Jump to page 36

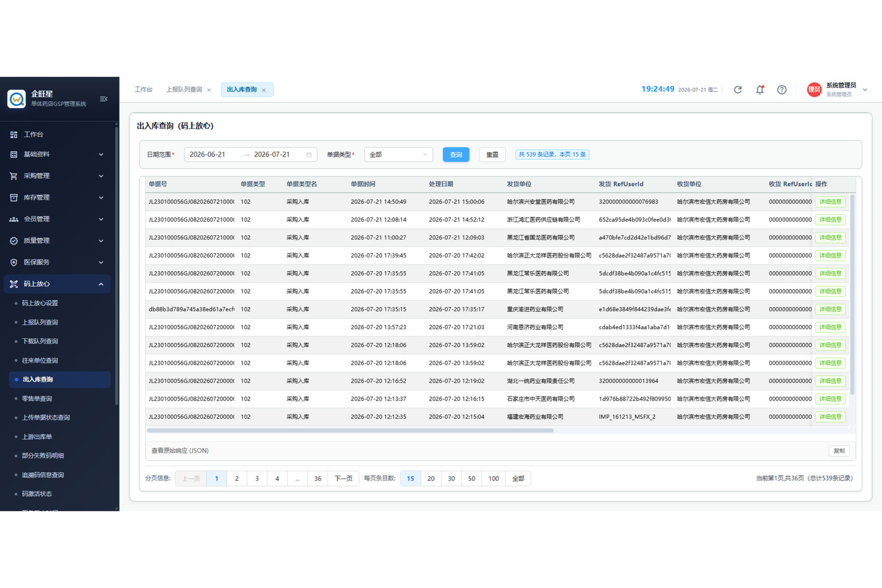point(318,478)
